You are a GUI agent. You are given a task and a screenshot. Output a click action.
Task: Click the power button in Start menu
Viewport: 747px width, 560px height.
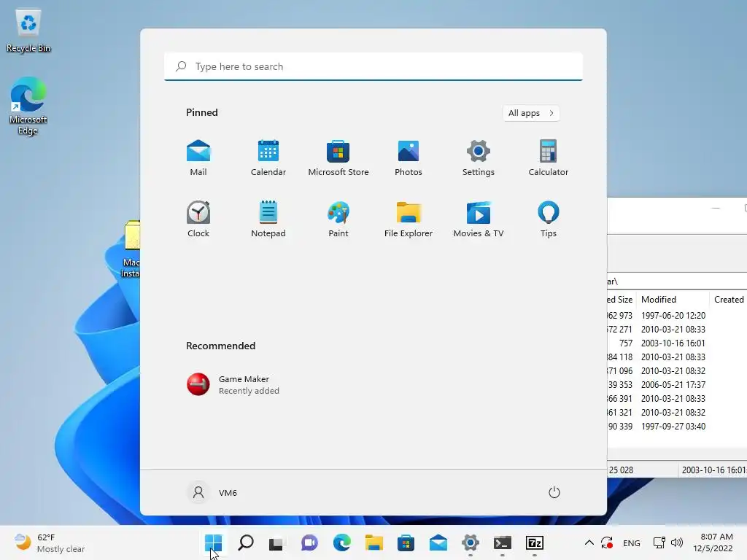(x=554, y=492)
